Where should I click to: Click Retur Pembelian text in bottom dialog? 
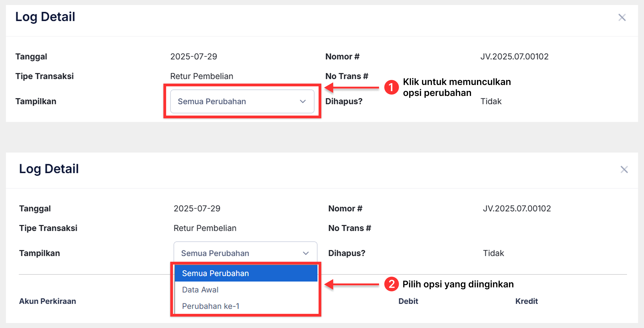point(205,228)
